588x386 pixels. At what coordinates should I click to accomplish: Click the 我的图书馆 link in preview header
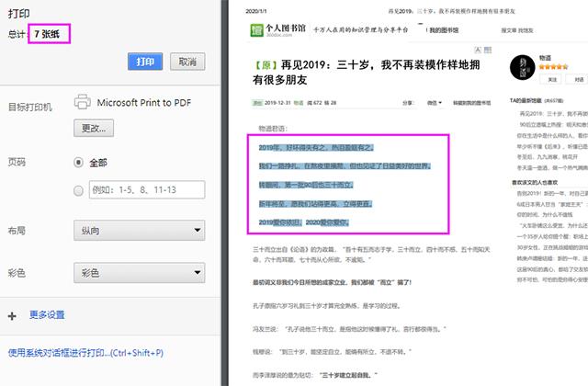tap(444, 30)
